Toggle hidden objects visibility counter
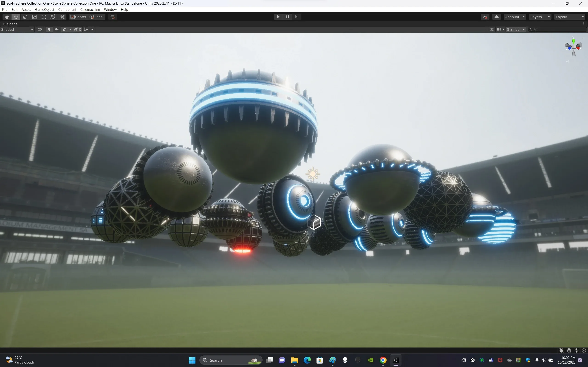Viewport: 588px width, 367px height. (x=78, y=29)
